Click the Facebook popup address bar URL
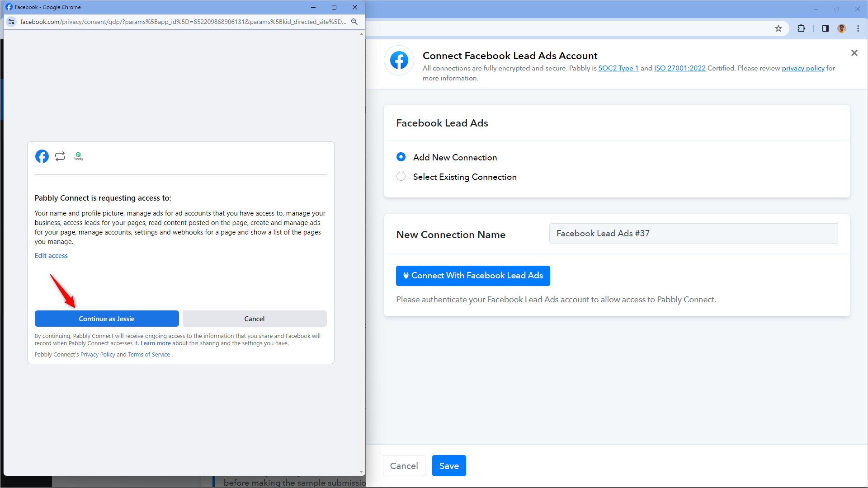 (184, 22)
